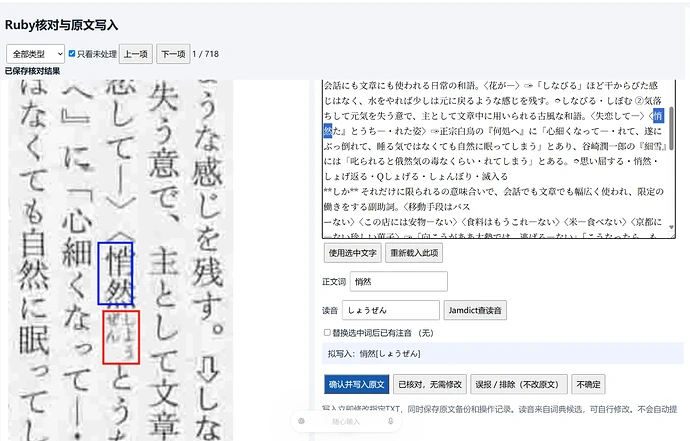Focus the 随心输入 floating input field

pyautogui.click(x=346, y=422)
